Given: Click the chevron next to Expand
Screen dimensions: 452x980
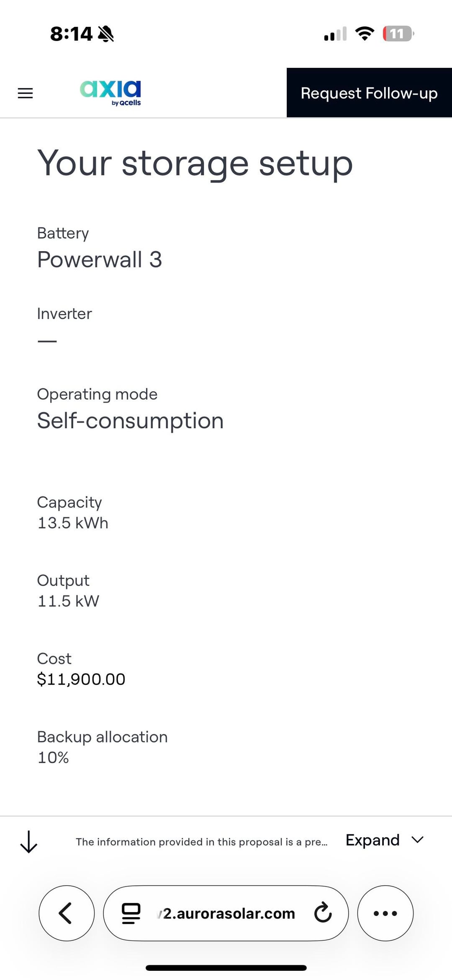Looking at the screenshot, I should coord(418,840).
